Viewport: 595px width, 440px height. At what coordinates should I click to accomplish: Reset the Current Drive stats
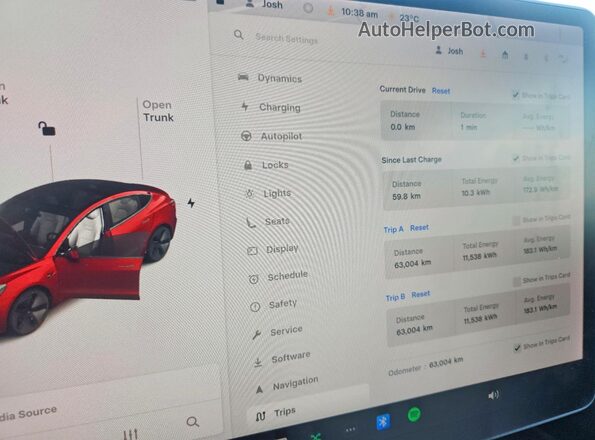click(x=441, y=91)
